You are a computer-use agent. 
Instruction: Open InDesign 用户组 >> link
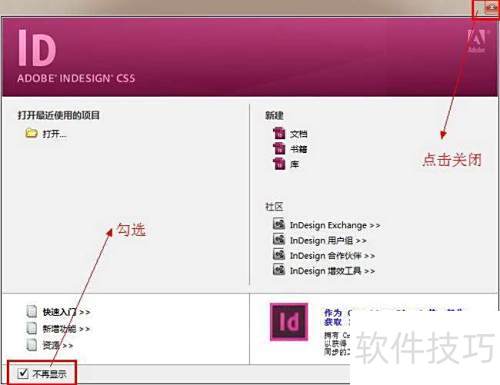click(x=328, y=240)
